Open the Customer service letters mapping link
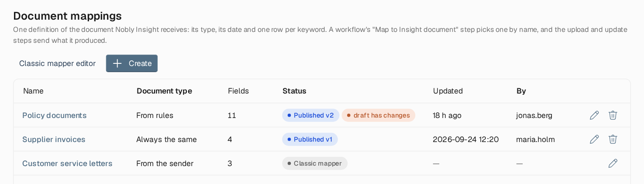 67,163
